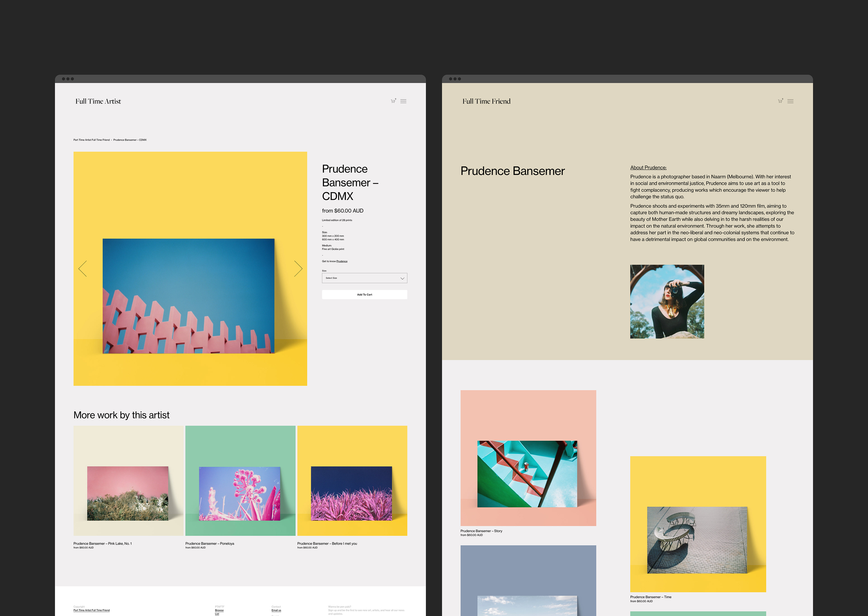The width and height of the screenshot is (868, 616).
Task: Open the hamburger menu in the left window
Action: [x=403, y=101]
